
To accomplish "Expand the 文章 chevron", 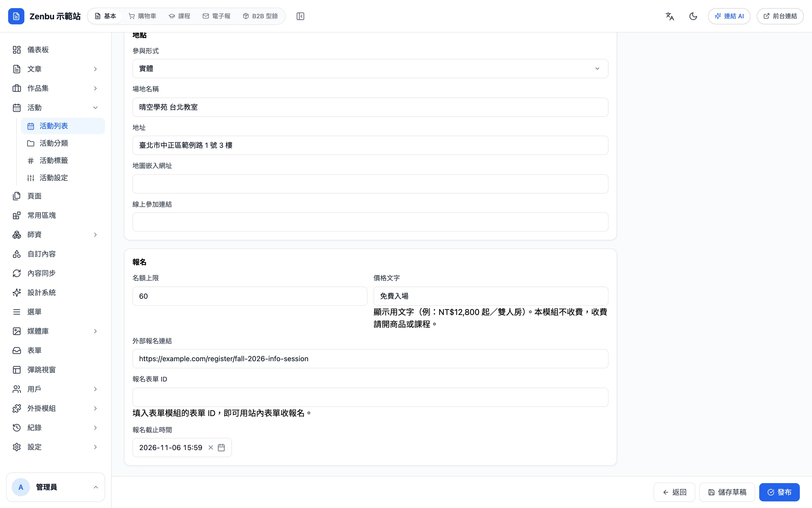I will tap(95, 69).
